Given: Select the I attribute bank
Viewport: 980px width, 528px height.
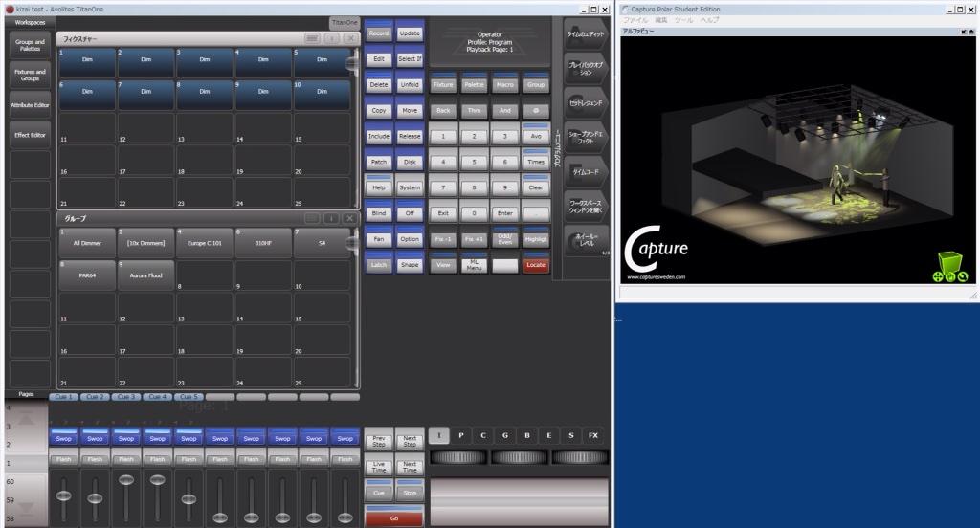Looking at the screenshot, I should (438, 435).
